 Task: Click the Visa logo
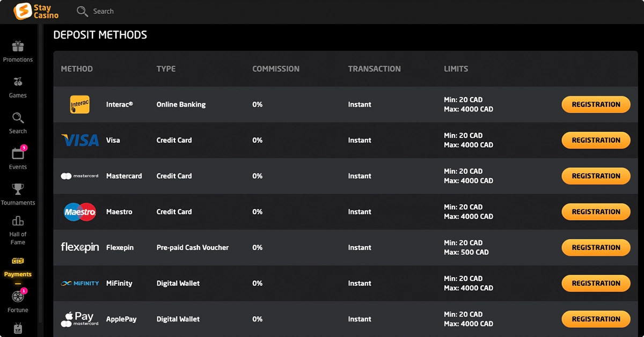coord(80,140)
